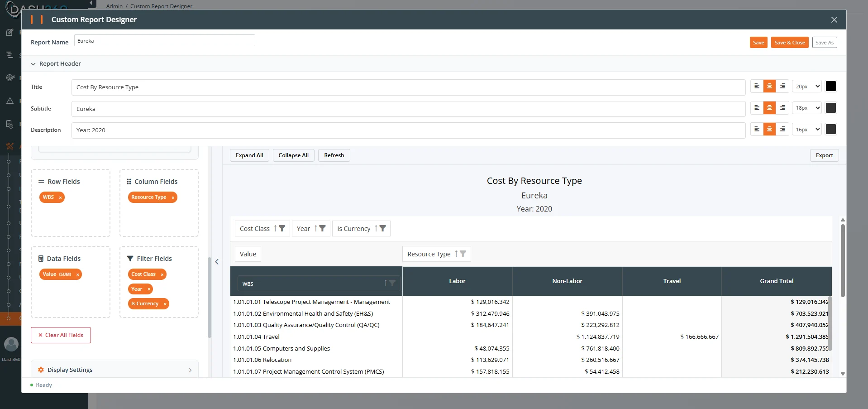Sort by Cost Class using its arrow icon
This screenshot has height=409, width=868.
tap(275, 228)
